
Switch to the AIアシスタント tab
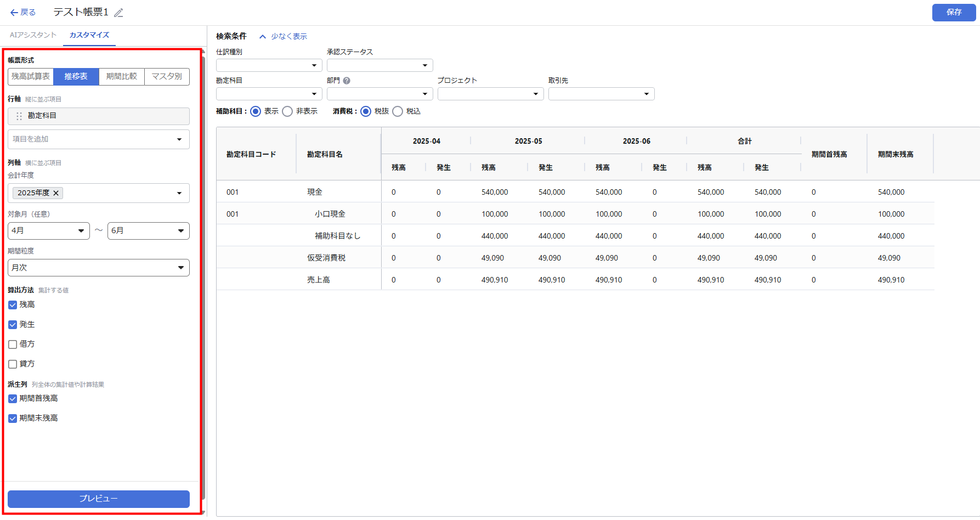click(33, 35)
